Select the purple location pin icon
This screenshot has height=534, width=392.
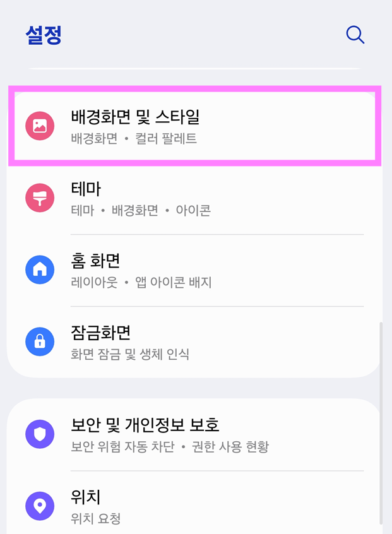point(40,506)
